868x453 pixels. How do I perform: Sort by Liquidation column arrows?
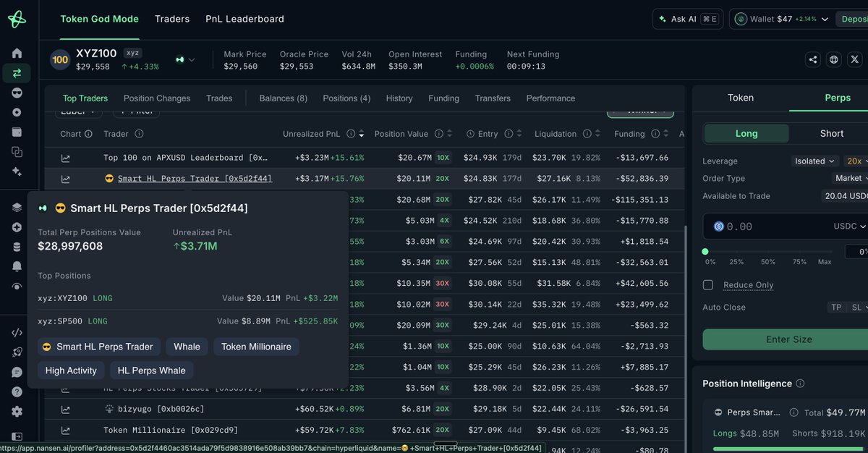click(598, 134)
